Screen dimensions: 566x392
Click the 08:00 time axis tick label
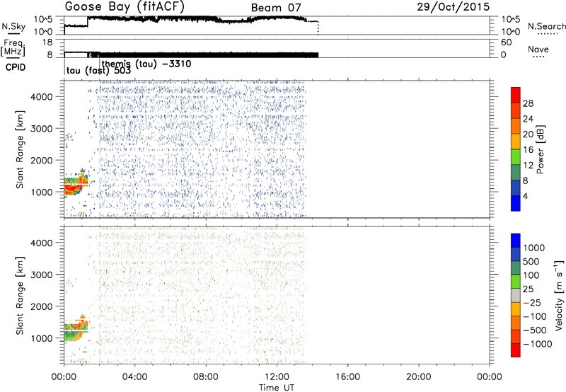(206, 377)
